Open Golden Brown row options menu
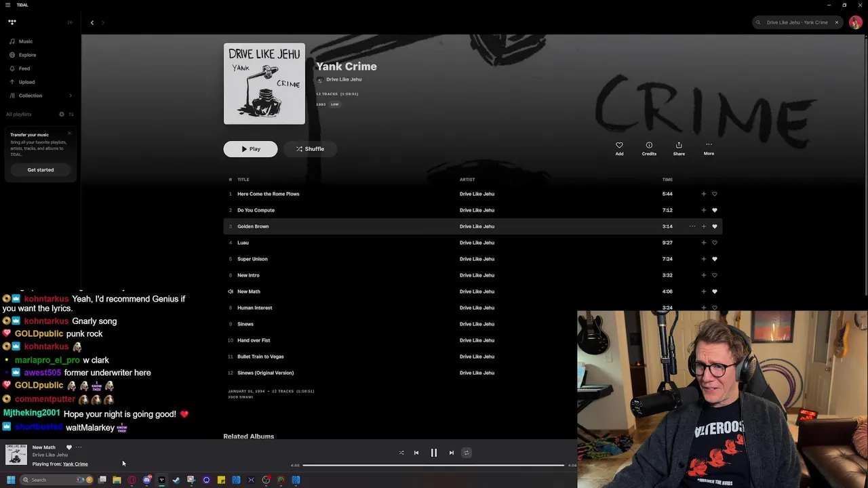This screenshot has height=488, width=868. pyautogui.click(x=692, y=226)
